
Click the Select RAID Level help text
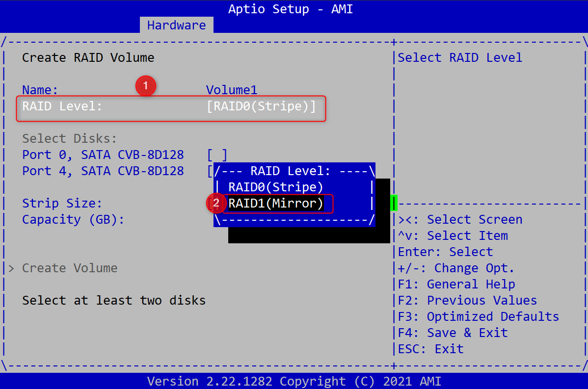click(459, 57)
